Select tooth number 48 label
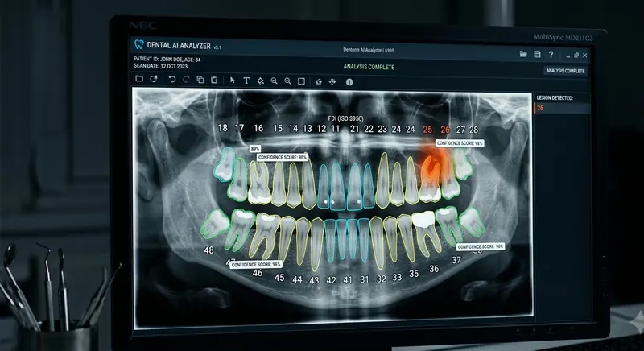The image size is (644, 351). pos(209,250)
